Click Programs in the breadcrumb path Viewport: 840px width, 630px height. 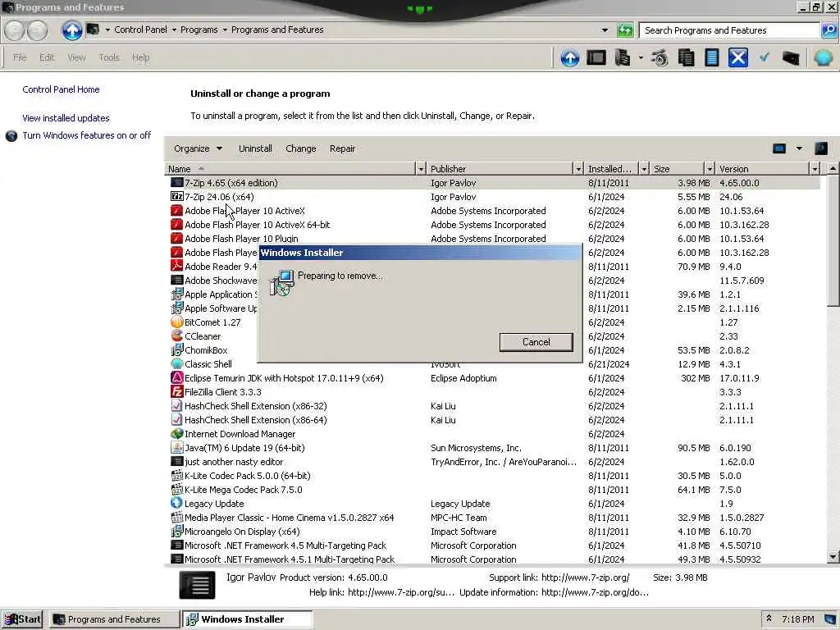point(199,30)
